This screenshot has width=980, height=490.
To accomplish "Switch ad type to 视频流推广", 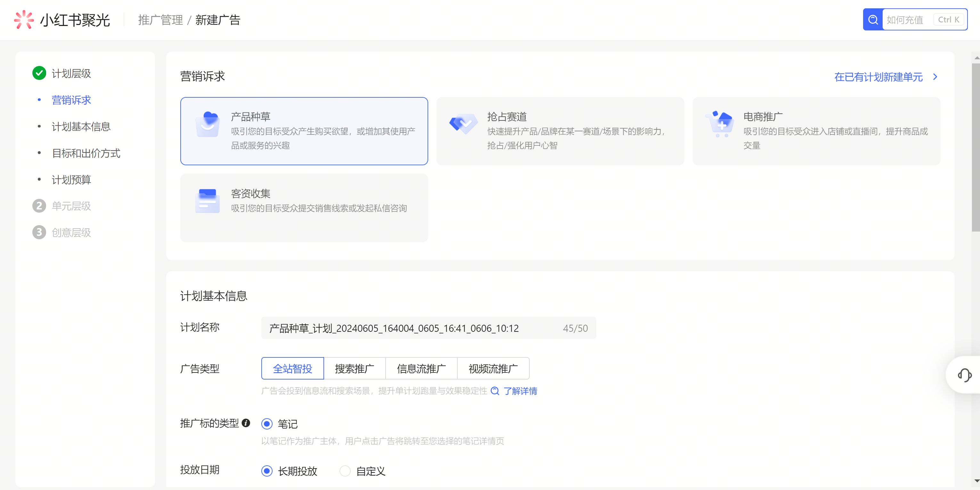I will coord(493,368).
